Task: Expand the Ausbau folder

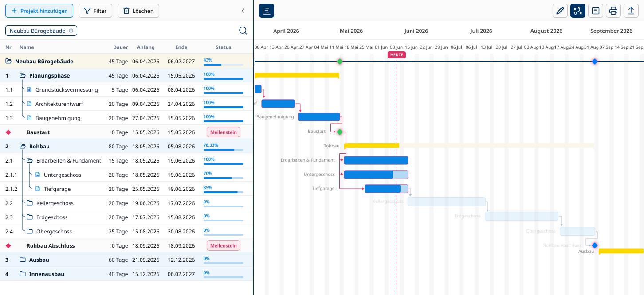Action: (x=23, y=260)
